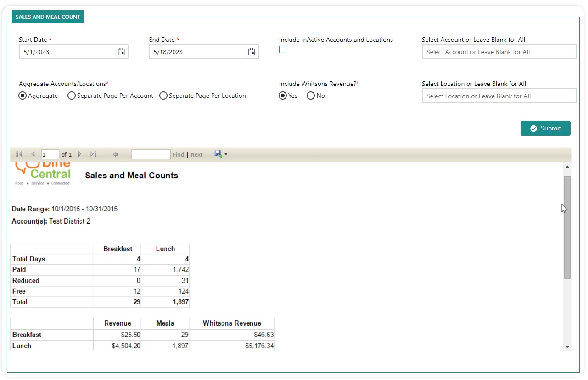This screenshot has height=380, width=588.
Task: Open the End Date calendar picker
Action: tap(252, 52)
